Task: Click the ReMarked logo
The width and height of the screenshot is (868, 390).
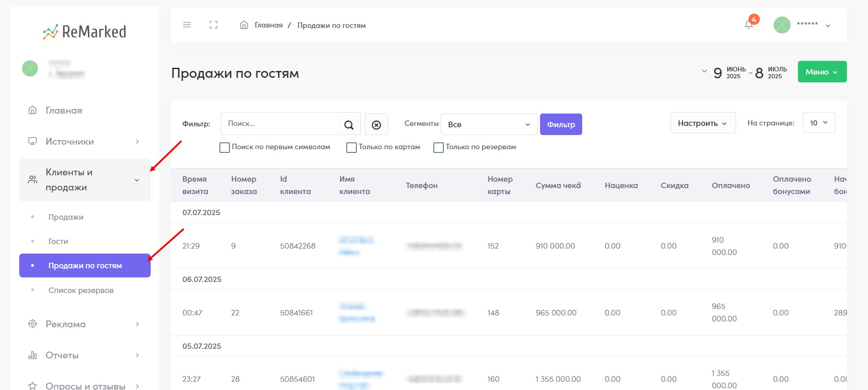Action: [84, 32]
